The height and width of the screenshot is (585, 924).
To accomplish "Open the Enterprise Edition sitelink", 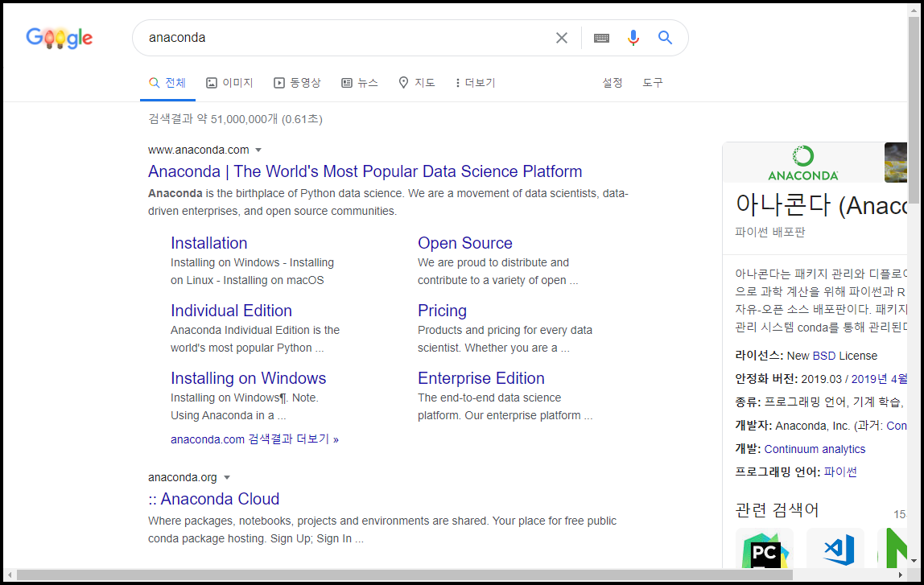I will click(x=481, y=378).
